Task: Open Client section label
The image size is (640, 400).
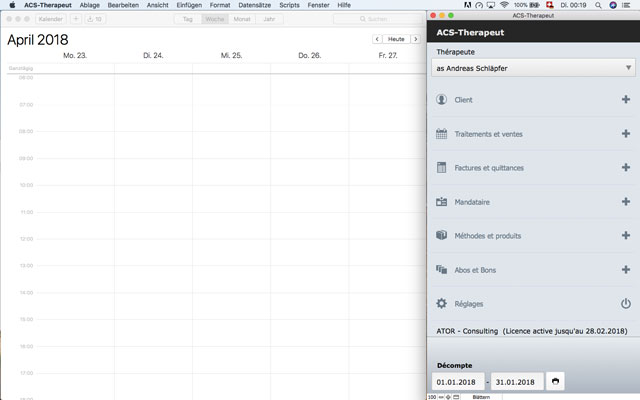Action: 463,100
